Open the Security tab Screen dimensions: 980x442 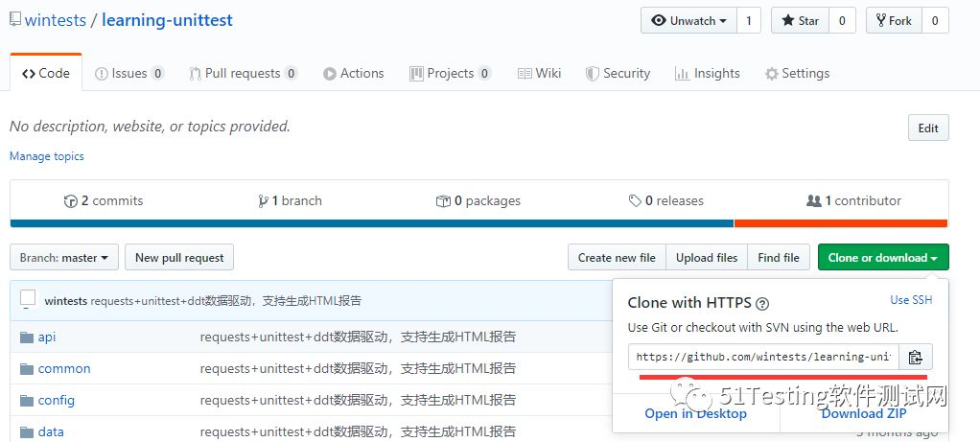coord(618,73)
